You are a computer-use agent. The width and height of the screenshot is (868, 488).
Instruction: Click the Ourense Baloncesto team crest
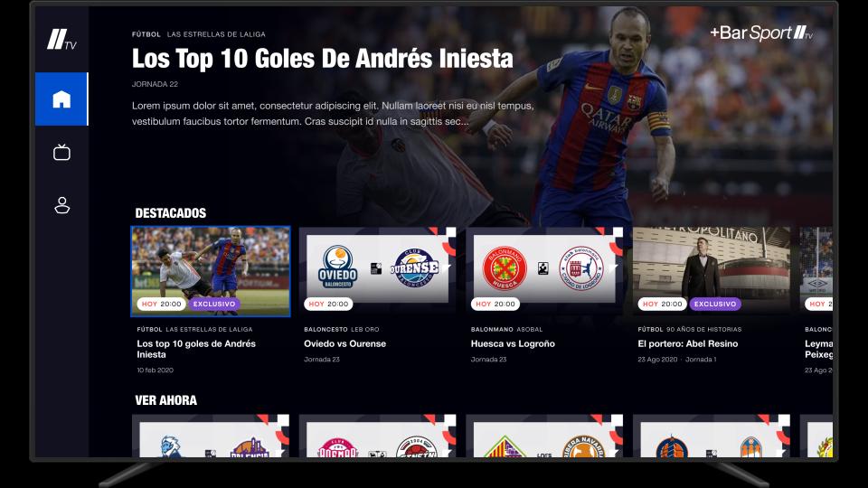click(x=415, y=267)
